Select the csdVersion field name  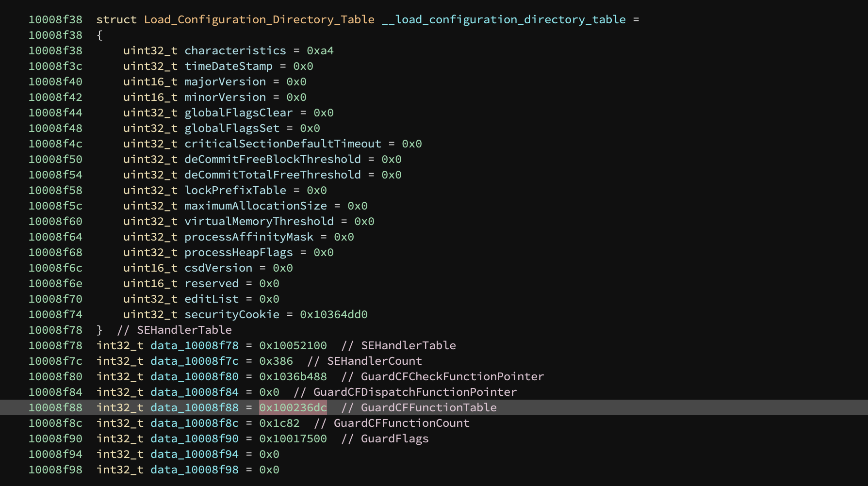click(217, 268)
